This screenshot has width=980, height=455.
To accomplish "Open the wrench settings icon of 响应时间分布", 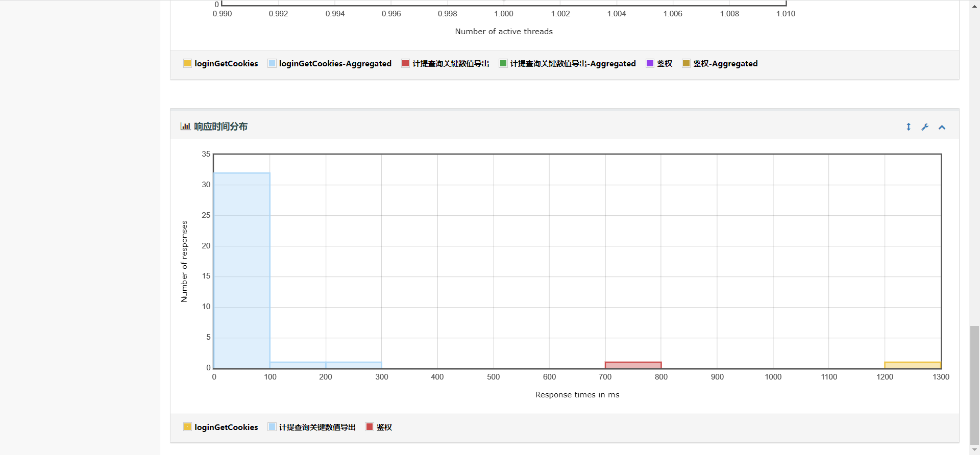I will tap(925, 127).
